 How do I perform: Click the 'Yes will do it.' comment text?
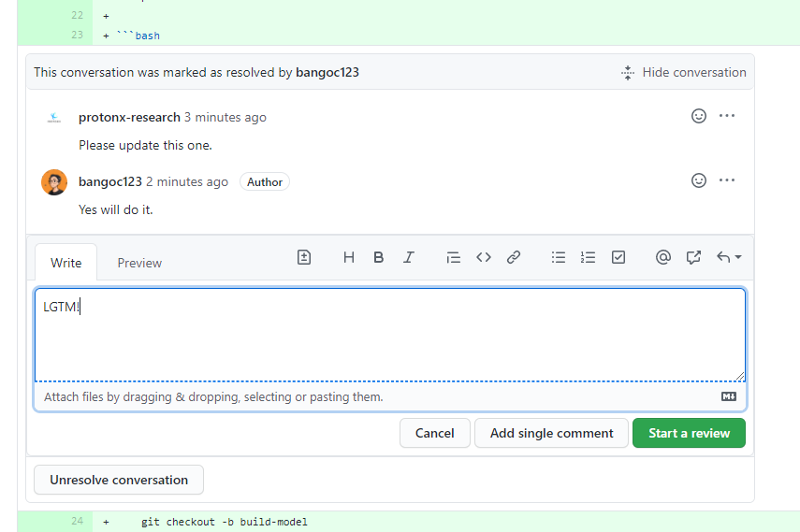116,209
